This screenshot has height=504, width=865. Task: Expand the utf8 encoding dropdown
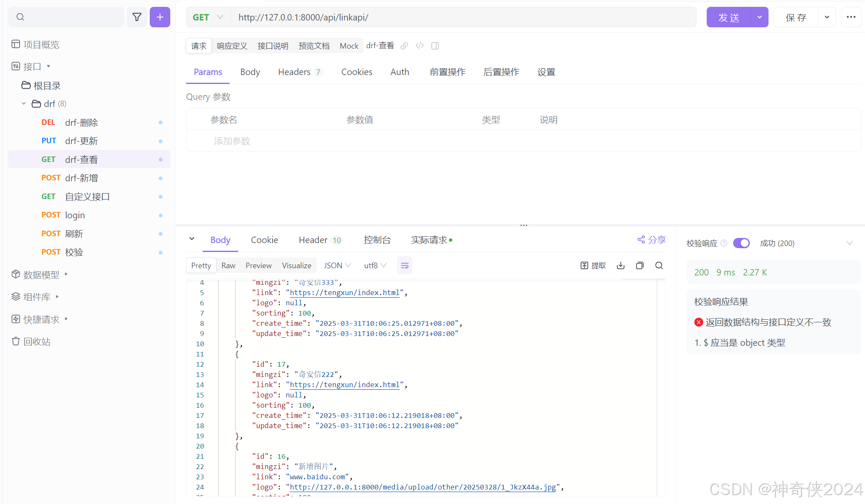tap(375, 266)
